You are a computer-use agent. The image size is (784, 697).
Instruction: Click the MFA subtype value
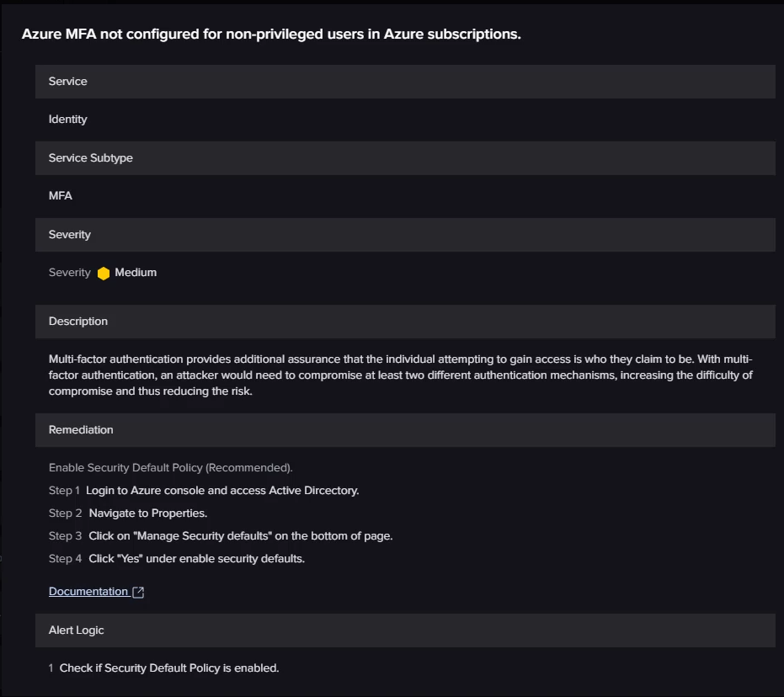(x=61, y=196)
